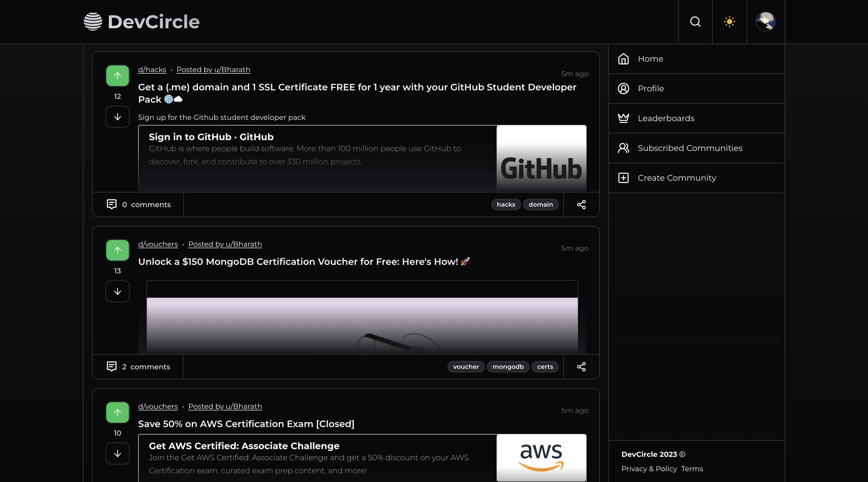Screen dimensions: 868x482
Task: Open the user avatar profile menu
Action: [x=766, y=22]
